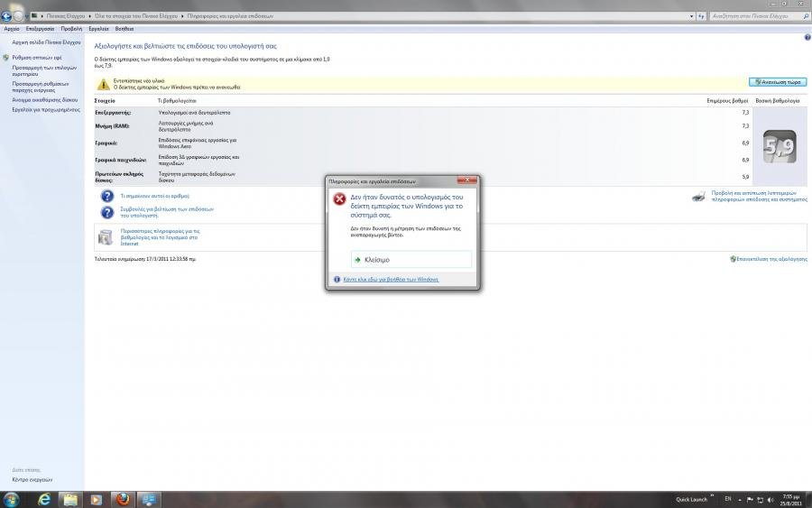Open the Αρχείο menu
The image size is (812, 508).
pyautogui.click(x=11, y=29)
